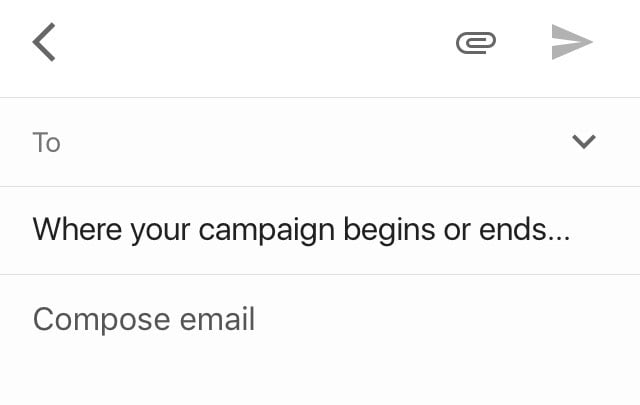The height and width of the screenshot is (405, 640).
Task: Click the "Compose email" placeholder text
Action: click(x=144, y=320)
